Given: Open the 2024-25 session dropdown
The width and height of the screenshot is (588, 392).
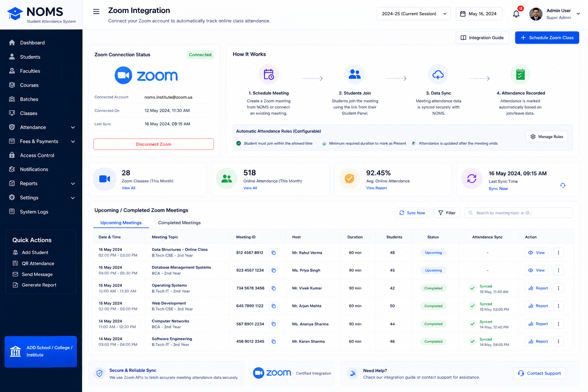Looking at the screenshot, I should (414, 14).
